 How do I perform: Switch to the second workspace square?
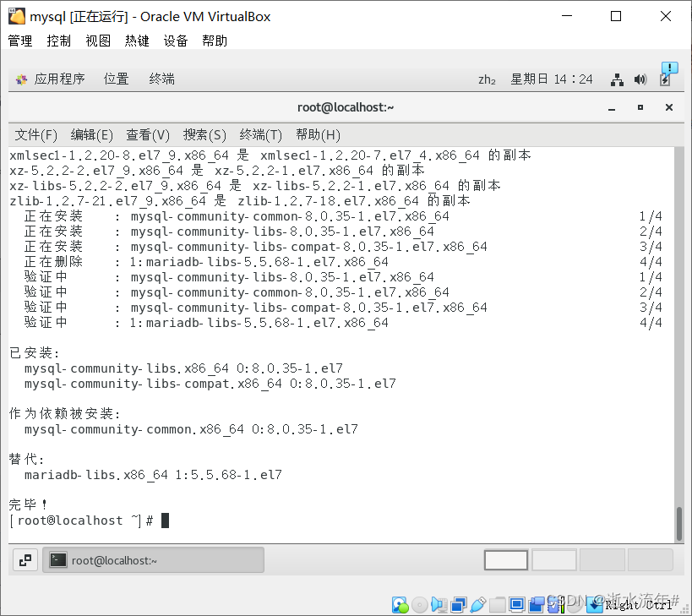pyautogui.click(x=553, y=559)
